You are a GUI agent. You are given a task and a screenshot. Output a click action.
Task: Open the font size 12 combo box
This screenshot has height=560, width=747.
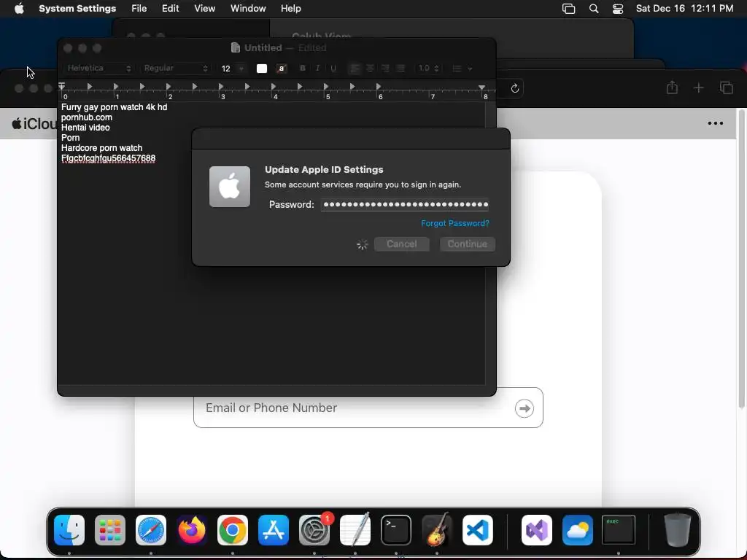(232, 69)
